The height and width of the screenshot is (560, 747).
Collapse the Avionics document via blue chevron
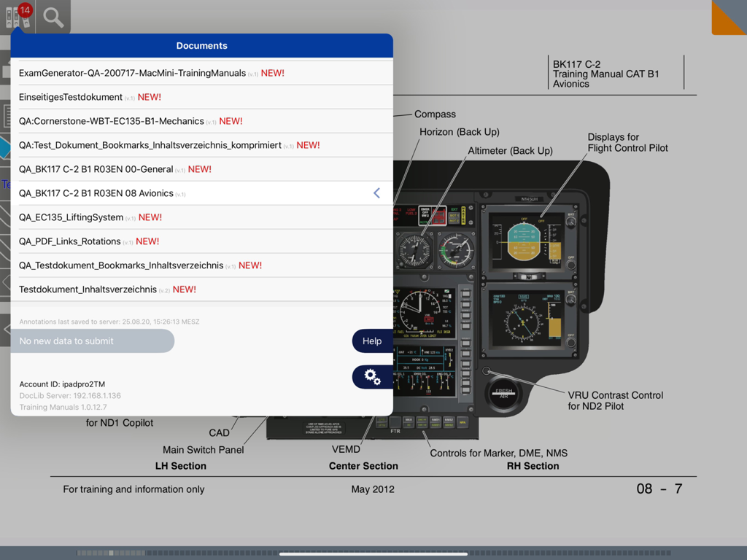(376, 192)
